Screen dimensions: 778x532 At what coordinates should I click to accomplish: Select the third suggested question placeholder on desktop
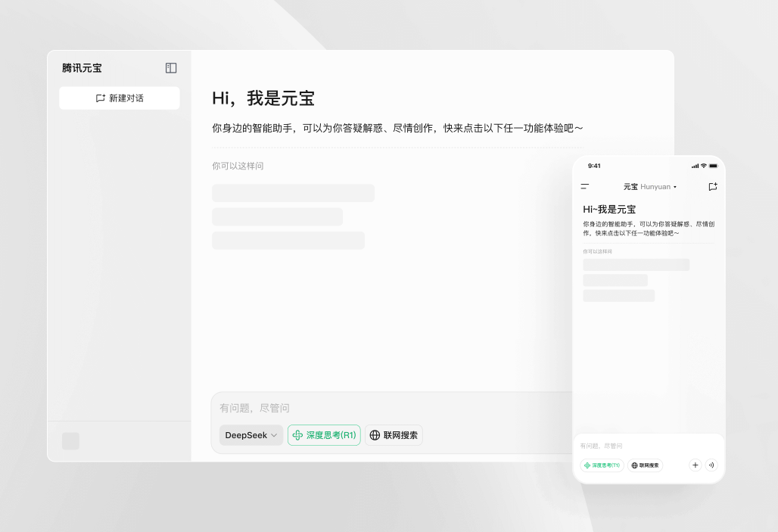[288, 240]
